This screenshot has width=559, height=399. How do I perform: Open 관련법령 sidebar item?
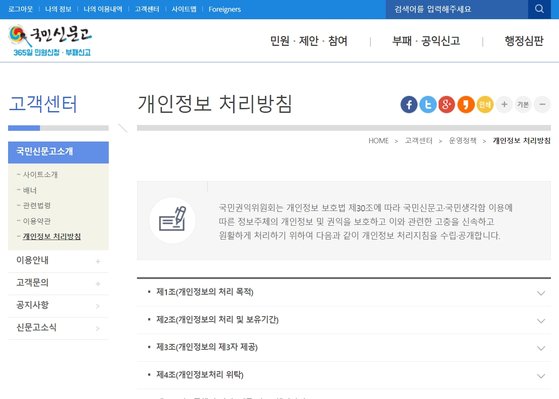37,206
